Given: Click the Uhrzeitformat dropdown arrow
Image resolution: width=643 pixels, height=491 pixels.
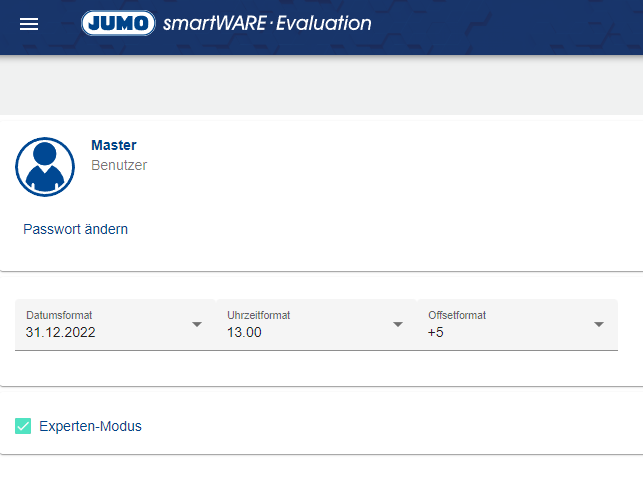Looking at the screenshot, I should pos(398,324).
